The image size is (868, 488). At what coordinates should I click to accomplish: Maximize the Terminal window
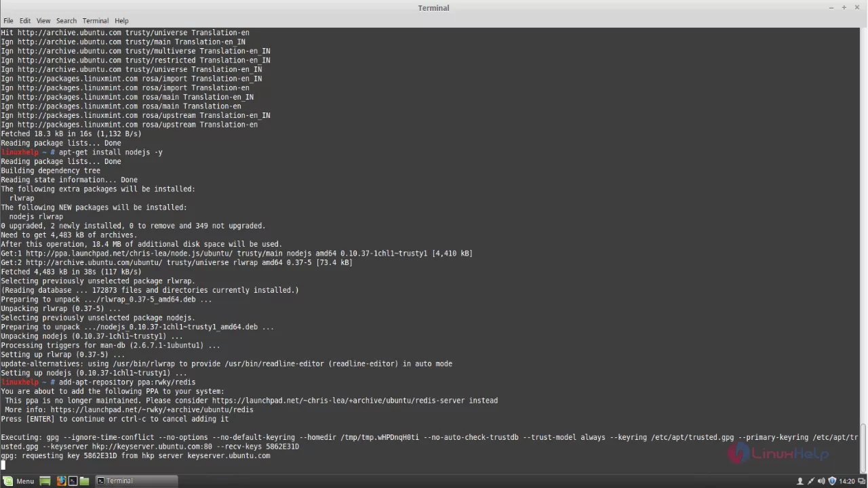(844, 7)
